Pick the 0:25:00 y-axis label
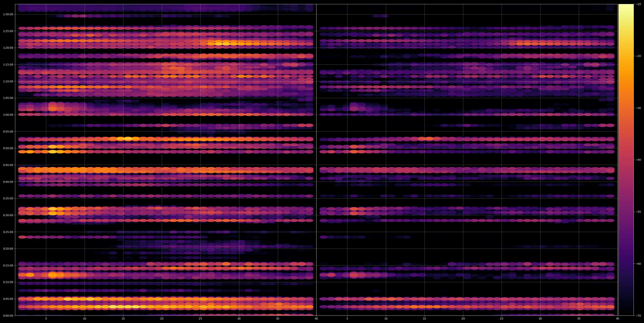The height and width of the screenshot is (323, 644). 8,232
